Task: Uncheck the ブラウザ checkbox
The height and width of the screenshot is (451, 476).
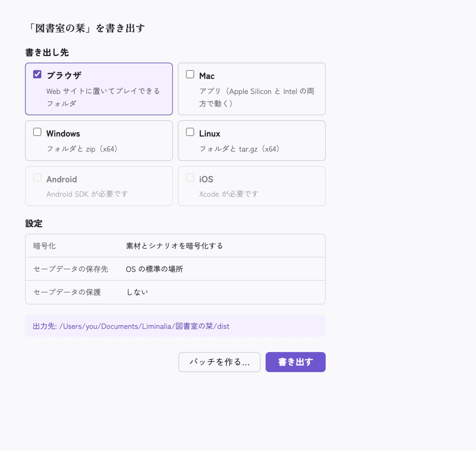Action: pyautogui.click(x=37, y=74)
